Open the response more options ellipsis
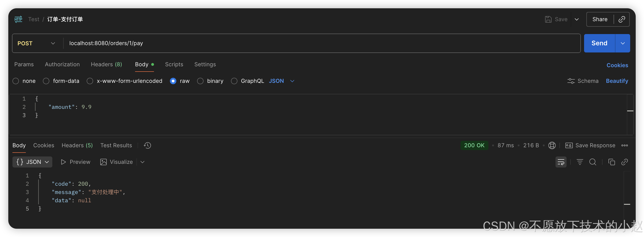This screenshot has width=644, height=237. pos(624,145)
